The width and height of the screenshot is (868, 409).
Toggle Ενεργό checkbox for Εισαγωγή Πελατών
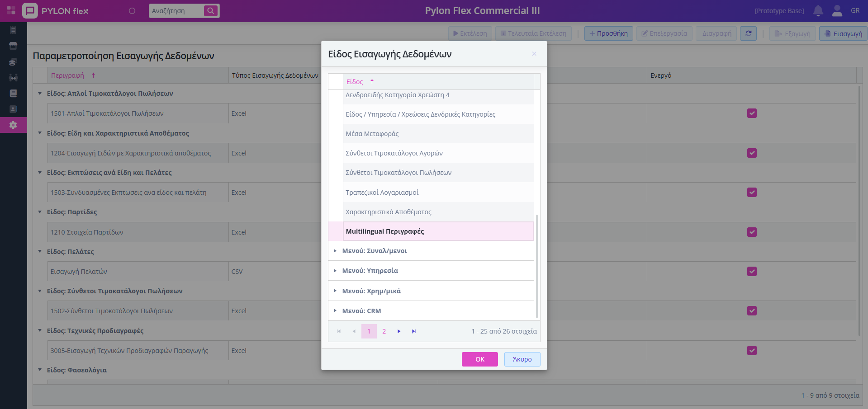click(752, 272)
